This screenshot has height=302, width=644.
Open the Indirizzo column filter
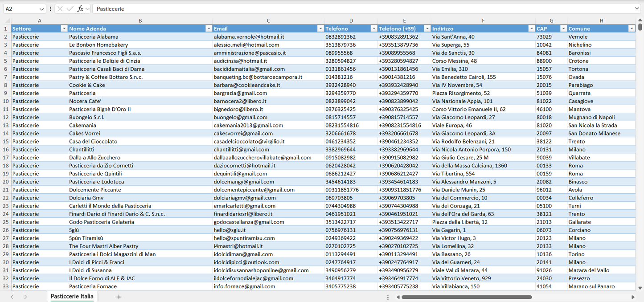pyautogui.click(x=531, y=29)
